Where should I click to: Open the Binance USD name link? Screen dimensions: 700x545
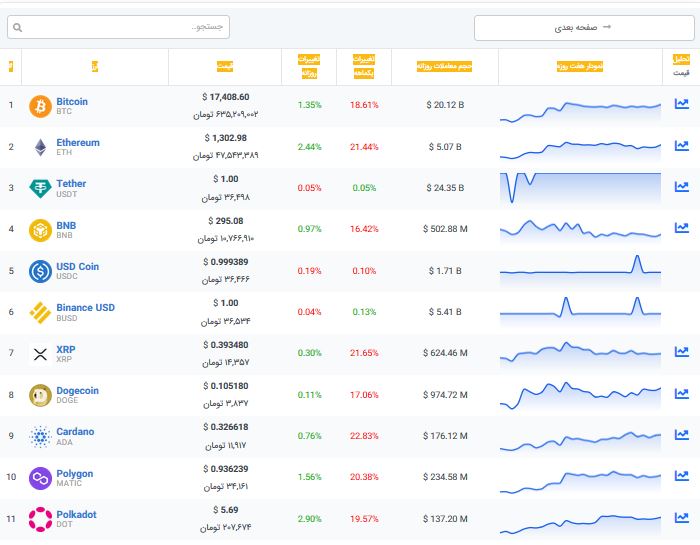pos(85,308)
